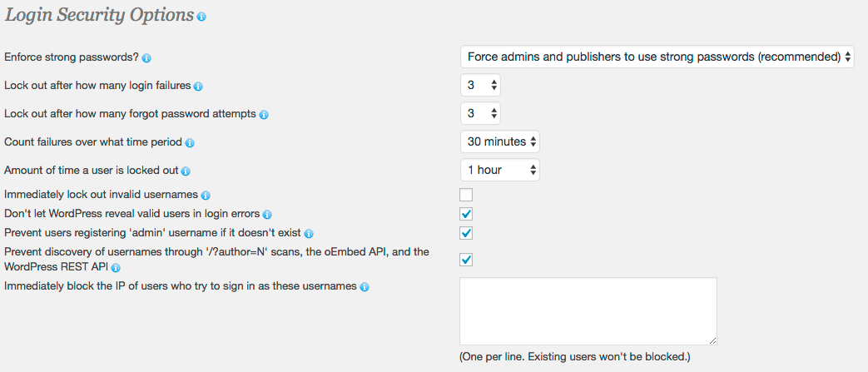Open forgot password attempts count dropdown

pos(481,113)
